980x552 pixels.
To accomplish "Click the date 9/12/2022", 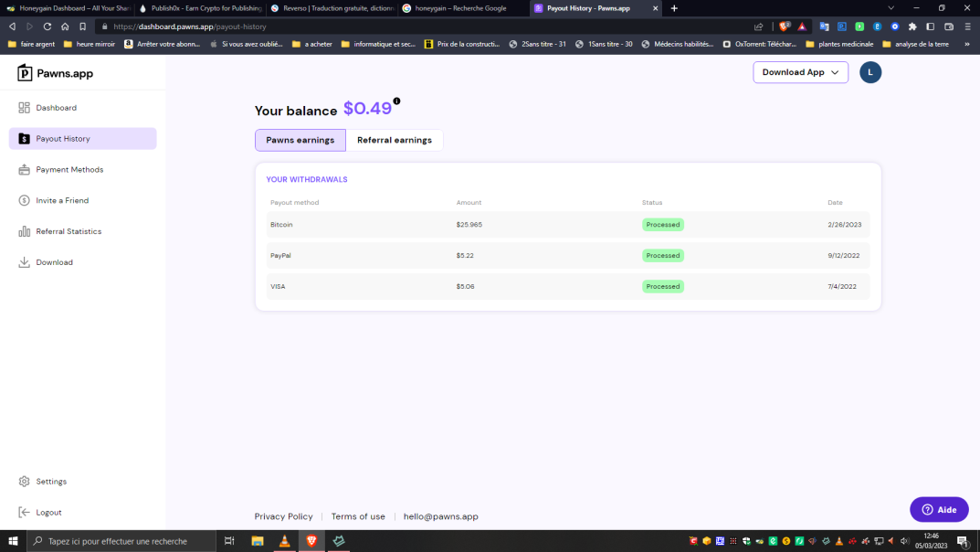I will [x=844, y=256].
